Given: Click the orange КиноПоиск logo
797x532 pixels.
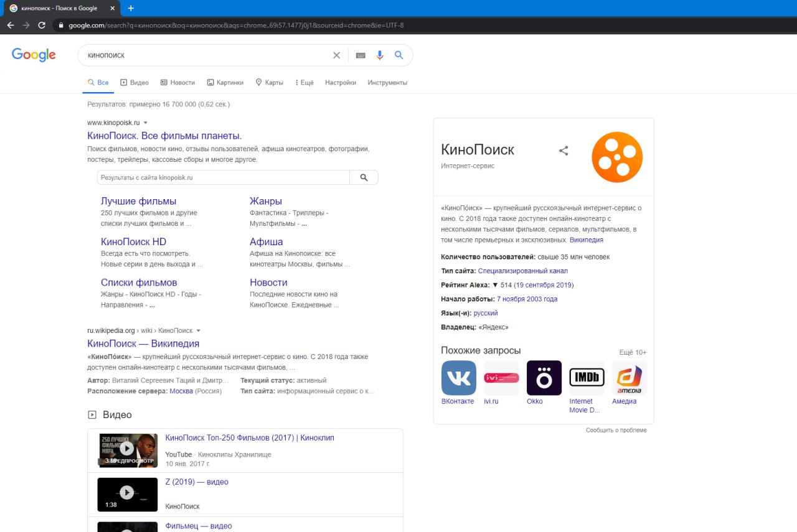Looking at the screenshot, I should (617, 157).
